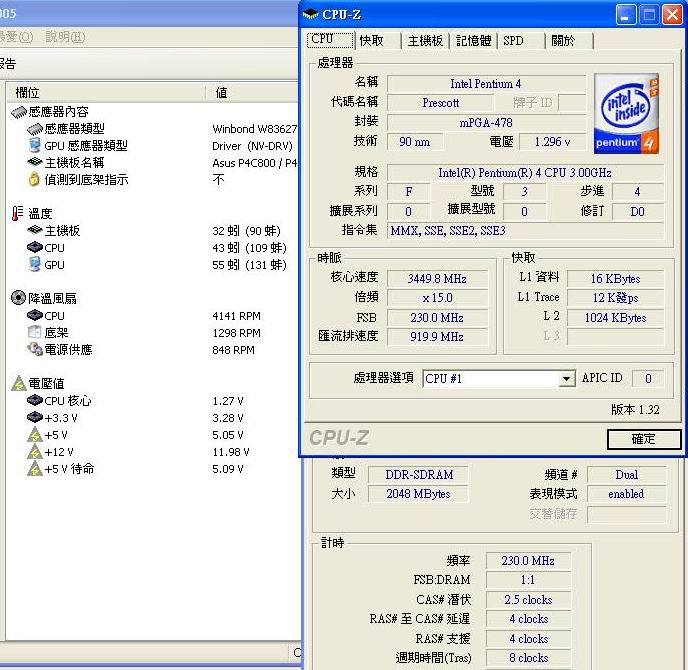
Task: Click the voltage icon beside +5 V row
Action: point(35,435)
